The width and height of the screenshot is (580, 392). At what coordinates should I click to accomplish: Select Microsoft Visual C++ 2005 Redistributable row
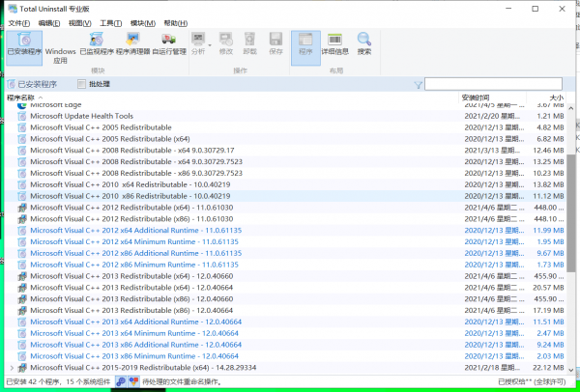285,127
